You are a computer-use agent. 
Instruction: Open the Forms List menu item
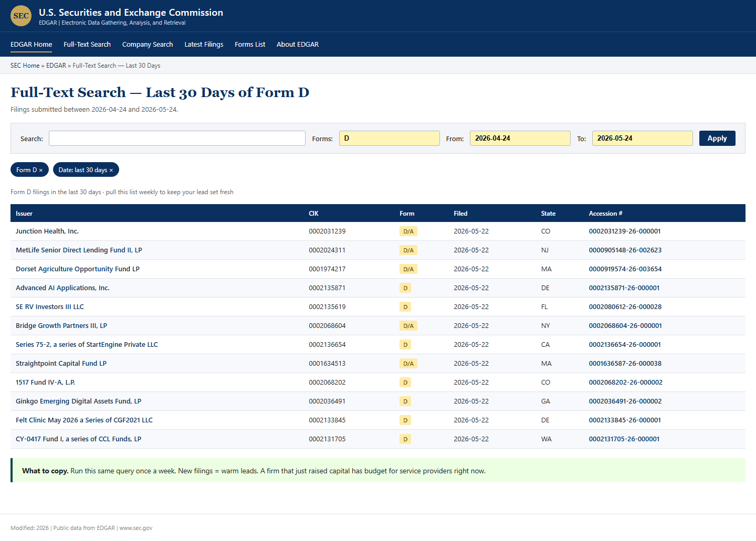tap(250, 44)
